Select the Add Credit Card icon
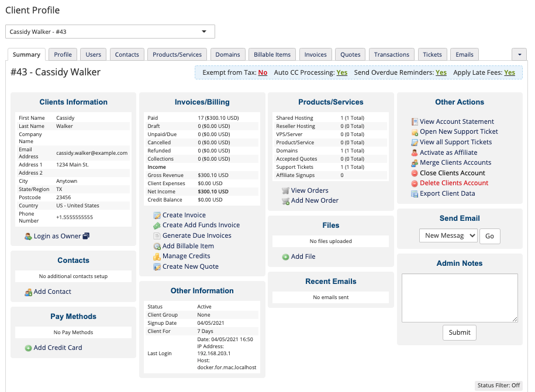Image resolution: width=535 pixels, height=392 pixels. [28, 347]
